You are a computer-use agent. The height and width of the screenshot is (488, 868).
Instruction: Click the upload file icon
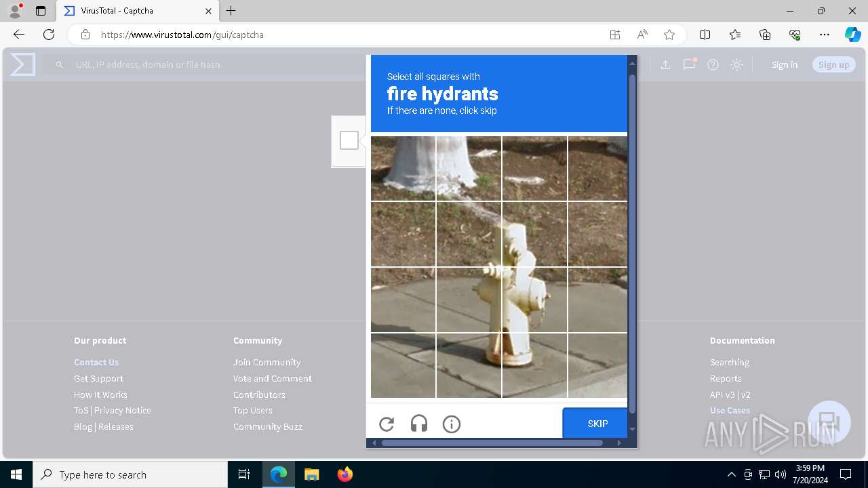pos(665,64)
